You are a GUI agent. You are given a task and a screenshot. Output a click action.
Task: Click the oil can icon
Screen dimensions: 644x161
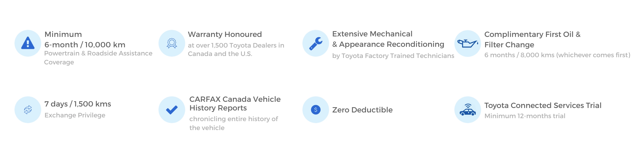[468, 44]
